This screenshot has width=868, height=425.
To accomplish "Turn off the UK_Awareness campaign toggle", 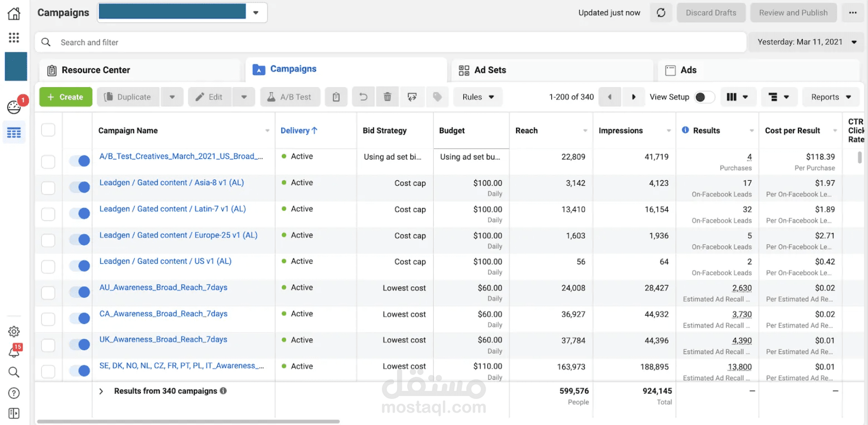I will pyautogui.click(x=80, y=345).
